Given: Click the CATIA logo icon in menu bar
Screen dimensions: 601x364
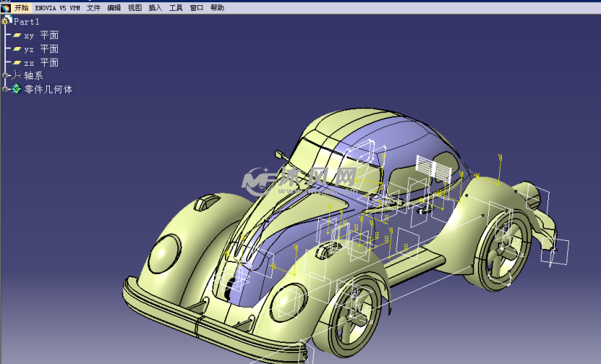Looking at the screenshot, I should (x=6, y=7).
